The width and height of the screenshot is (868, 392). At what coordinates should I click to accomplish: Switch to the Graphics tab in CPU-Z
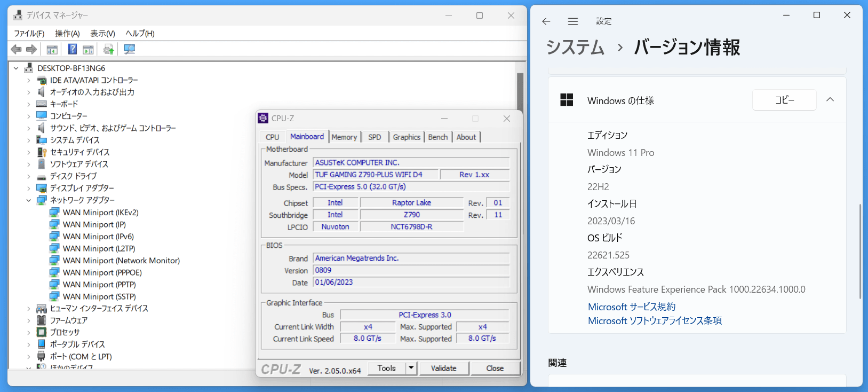tap(407, 137)
